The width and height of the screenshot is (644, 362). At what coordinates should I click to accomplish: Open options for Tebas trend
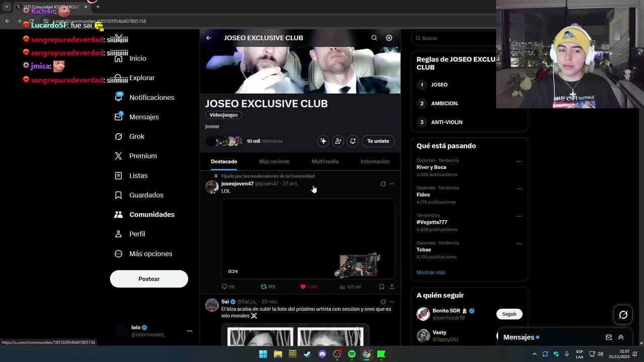pos(519,244)
